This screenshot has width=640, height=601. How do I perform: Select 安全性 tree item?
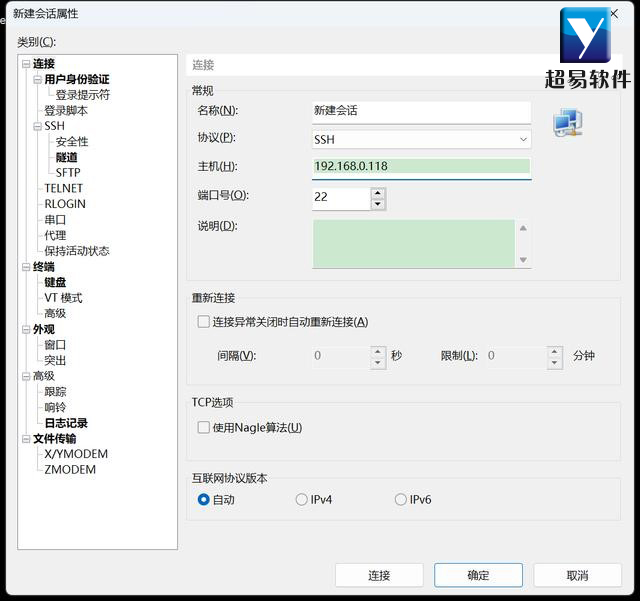(x=72, y=142)
